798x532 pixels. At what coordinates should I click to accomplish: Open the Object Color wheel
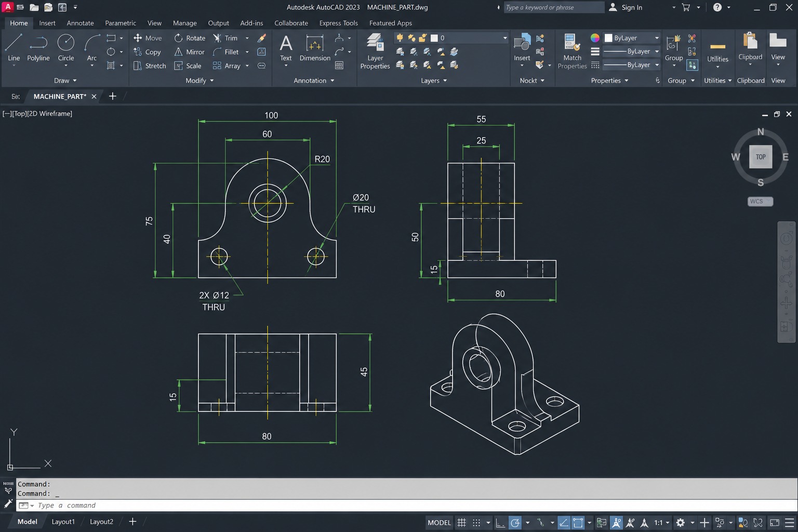tap(595, 38)
